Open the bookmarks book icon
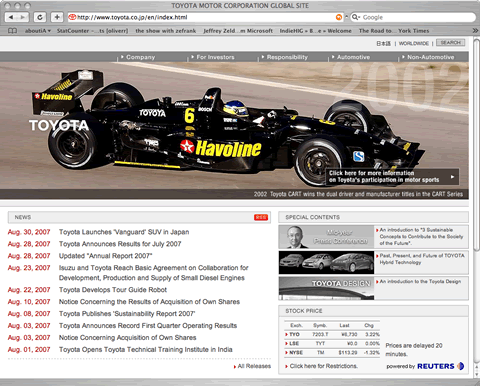480x386 pixels. click(12, 31)
